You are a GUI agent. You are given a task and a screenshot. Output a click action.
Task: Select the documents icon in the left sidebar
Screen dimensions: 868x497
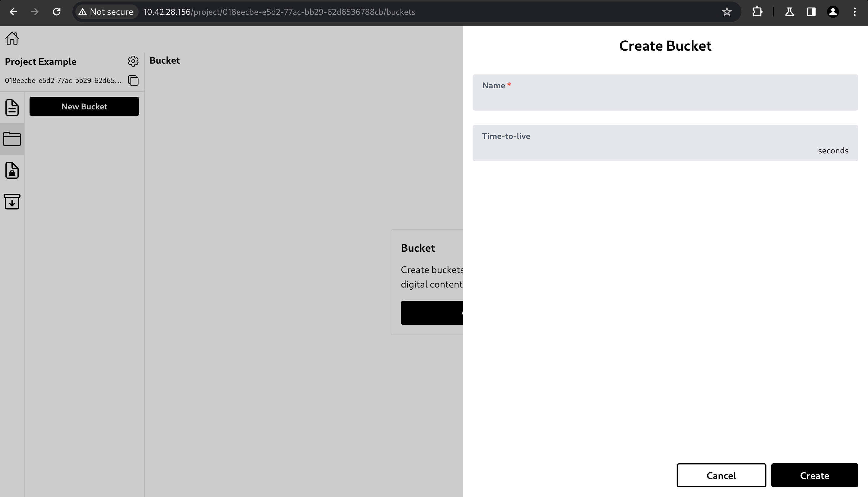12,107
